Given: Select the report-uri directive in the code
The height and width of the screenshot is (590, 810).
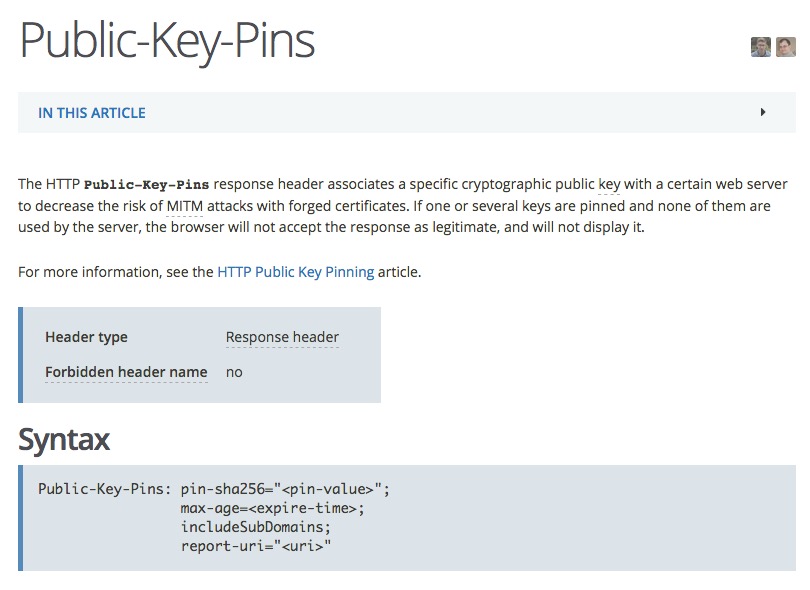Looking at the screenshot, I should pyautogui.click(x=216, y=545).
